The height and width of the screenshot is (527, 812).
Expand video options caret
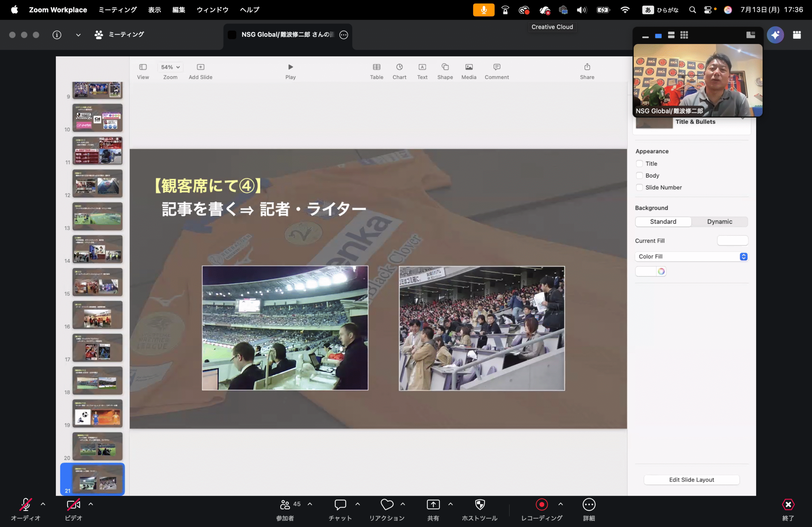[x=91, y=504]
